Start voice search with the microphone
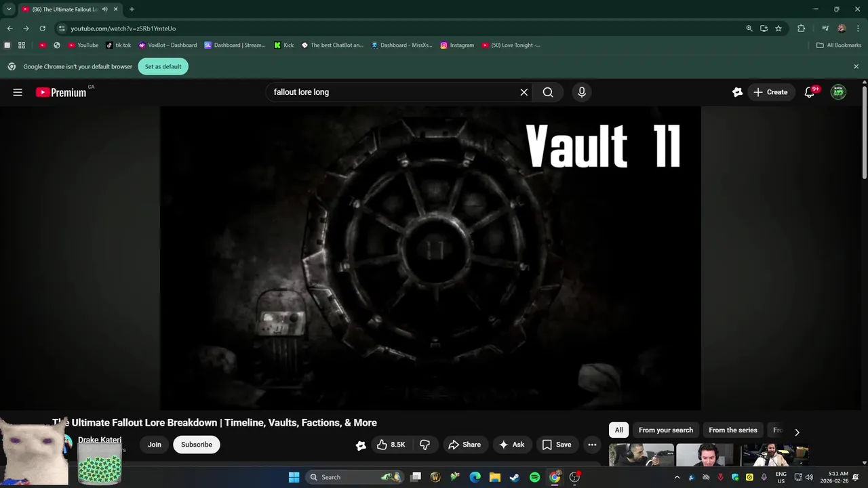868x488 pixels. [581, 92]
